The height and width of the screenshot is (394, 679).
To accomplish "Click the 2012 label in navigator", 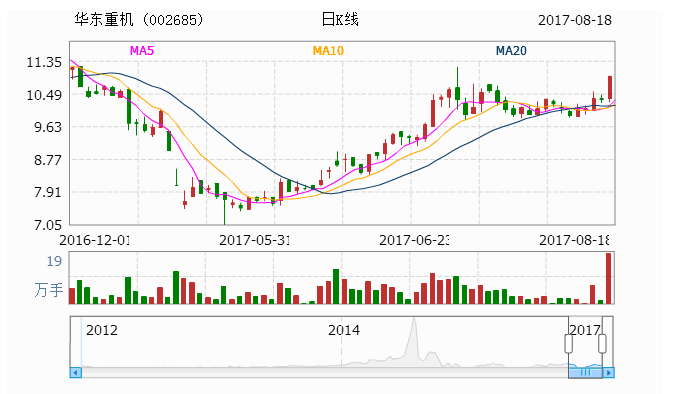I will click(x=102, y=330).
